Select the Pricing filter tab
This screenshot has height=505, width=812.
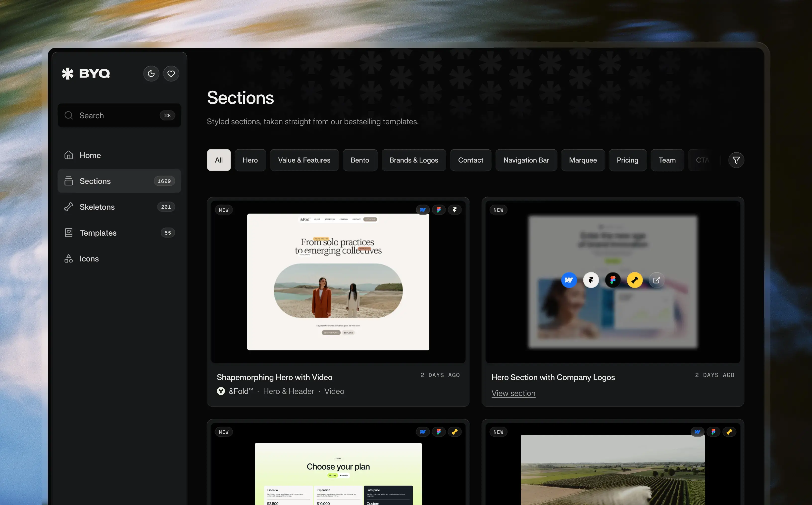[x=627, y=160]
